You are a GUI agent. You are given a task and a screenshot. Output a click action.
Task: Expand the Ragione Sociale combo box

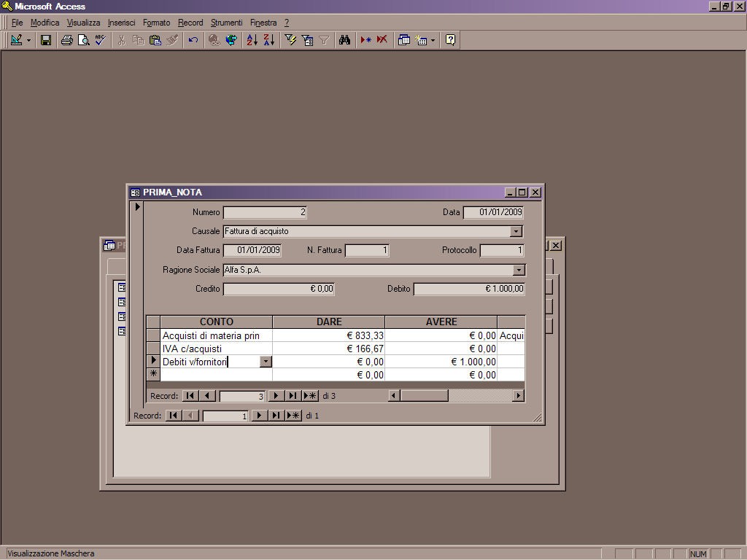pyautogui.click(x=519, y=270)
